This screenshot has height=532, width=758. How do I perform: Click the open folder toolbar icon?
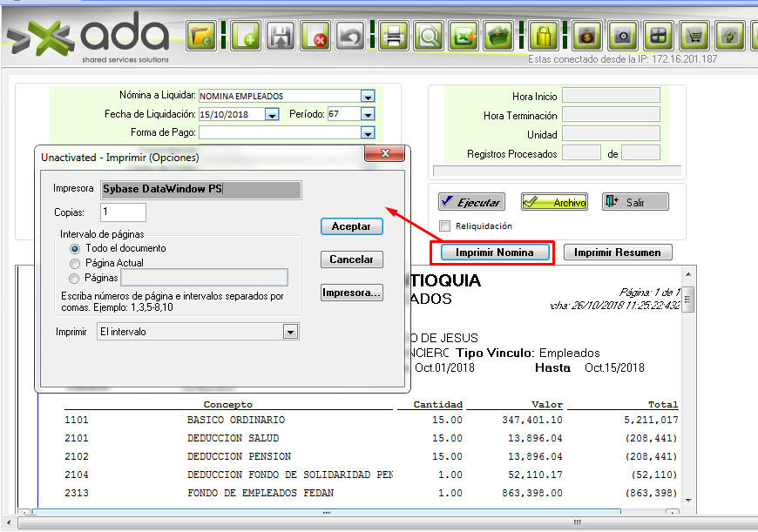[201, 37]
